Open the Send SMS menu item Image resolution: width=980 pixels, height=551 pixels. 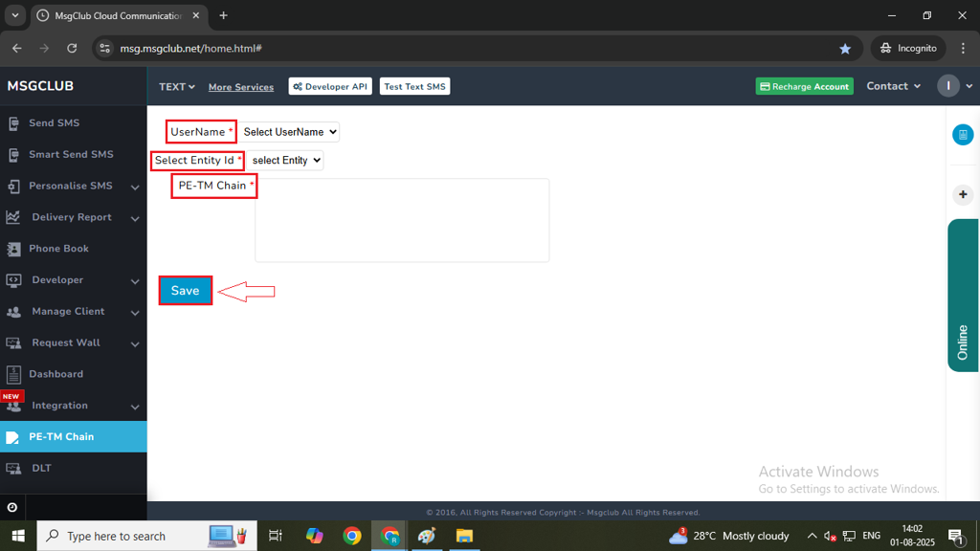point(73,123)
